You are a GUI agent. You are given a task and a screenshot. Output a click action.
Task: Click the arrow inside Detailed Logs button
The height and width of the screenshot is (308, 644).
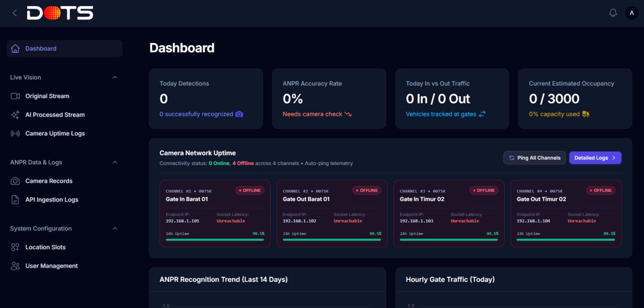614,158
